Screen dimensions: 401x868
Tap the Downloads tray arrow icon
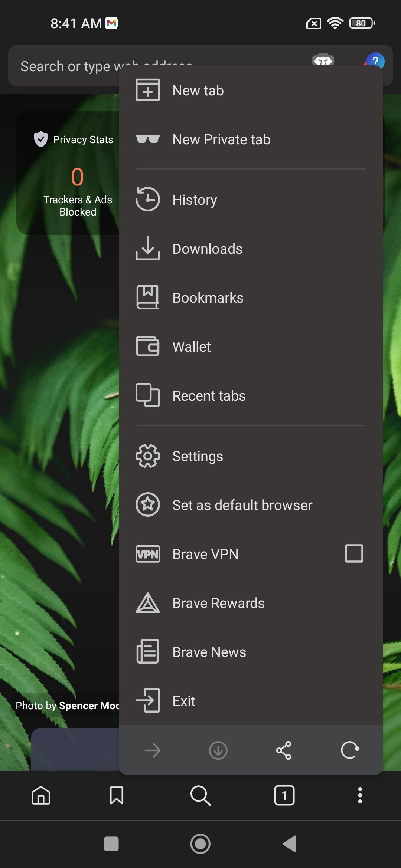click(148, 248)
